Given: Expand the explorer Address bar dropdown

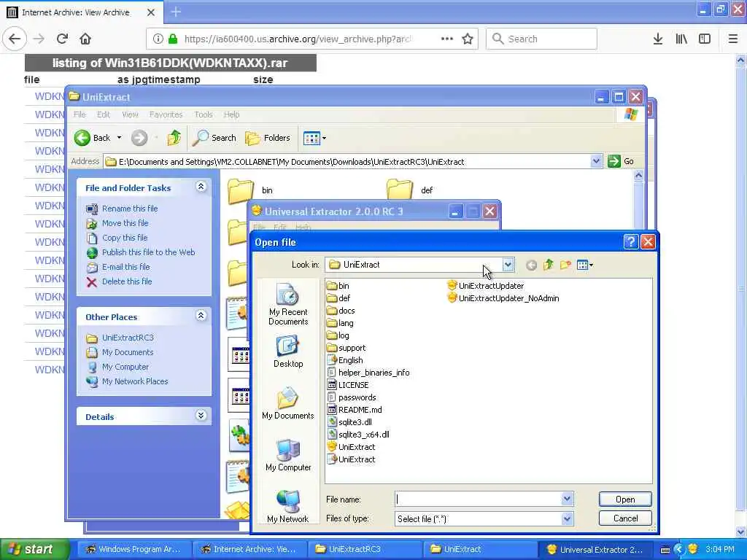Looking at the screenshot, I should coord(596,161).
